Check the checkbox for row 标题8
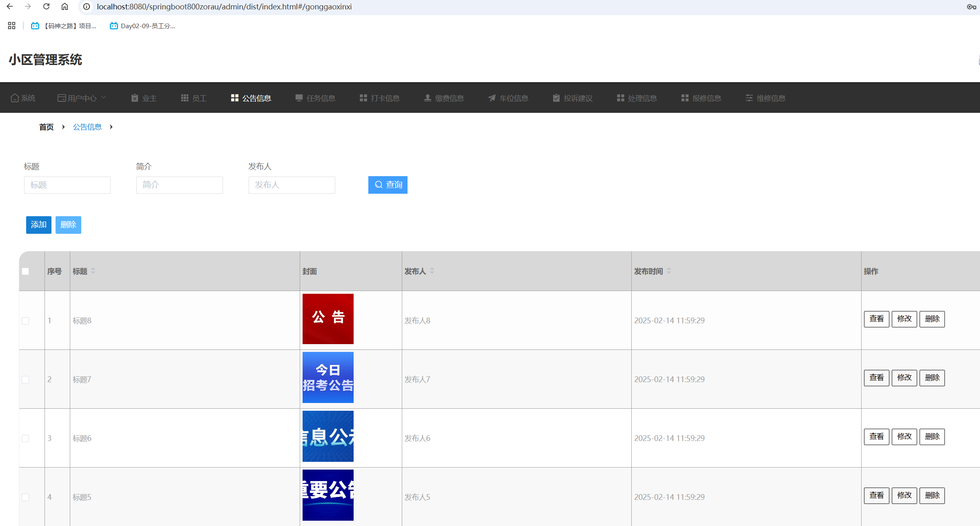The height and width of the screenshot is (526, 980). pyautogui.click(x=25, y=321)
